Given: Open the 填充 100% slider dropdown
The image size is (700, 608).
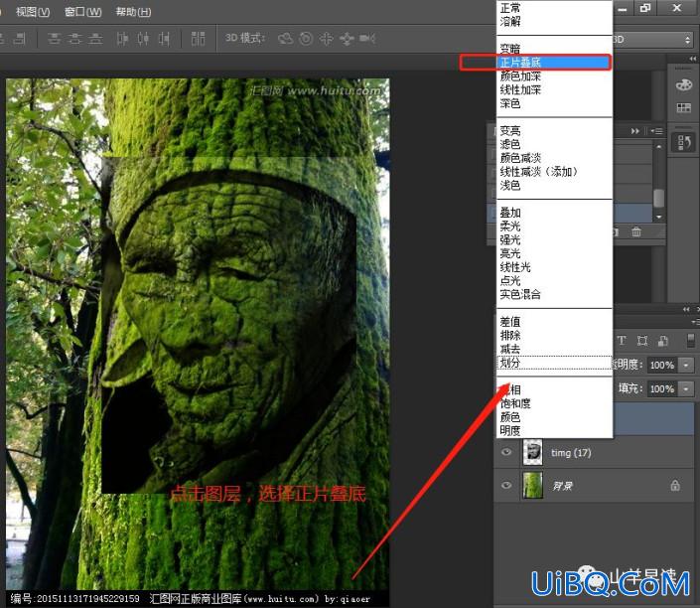Looking at the screenshot, I should [686, 389].
